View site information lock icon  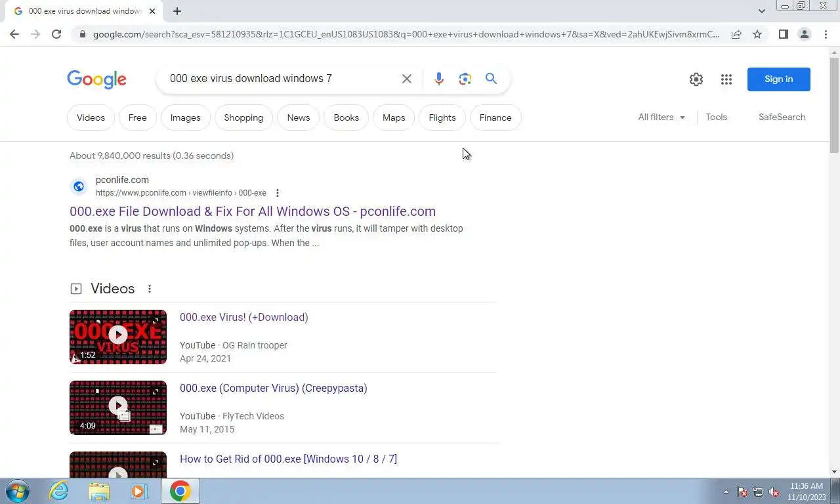(x=82, y=34)
